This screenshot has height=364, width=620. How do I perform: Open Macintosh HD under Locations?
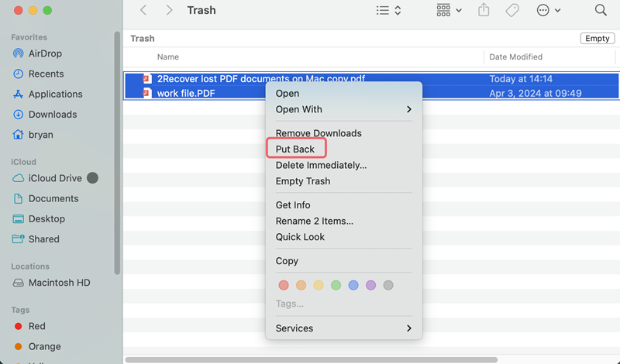[x=60, y=283]
